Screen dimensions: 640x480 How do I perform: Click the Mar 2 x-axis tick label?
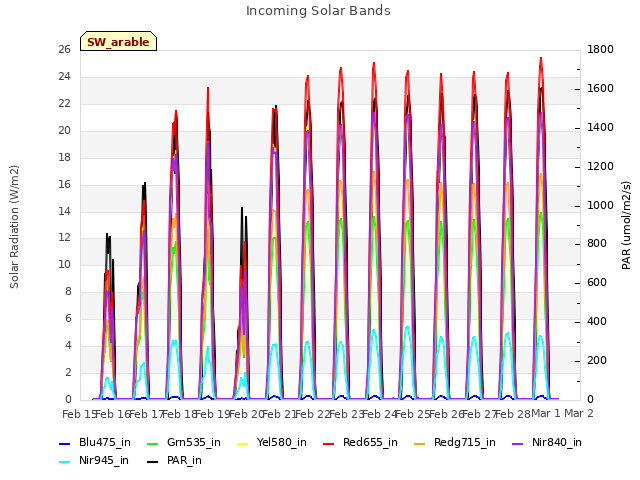click(x=579, y=413)
